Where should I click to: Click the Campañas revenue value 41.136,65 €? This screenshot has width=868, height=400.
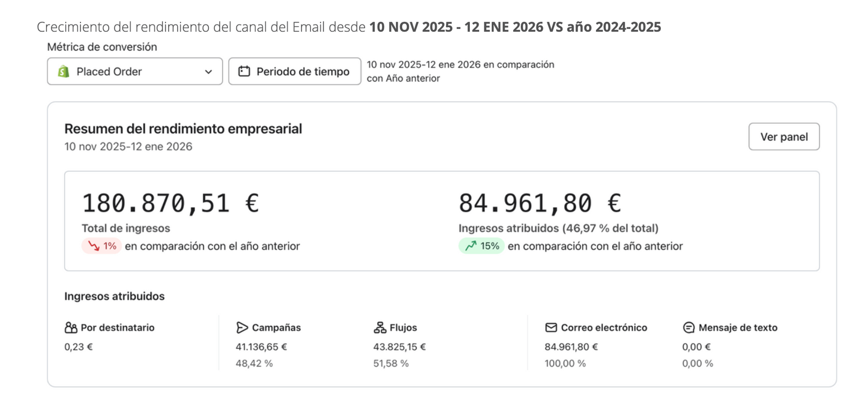tap(262, 347)
